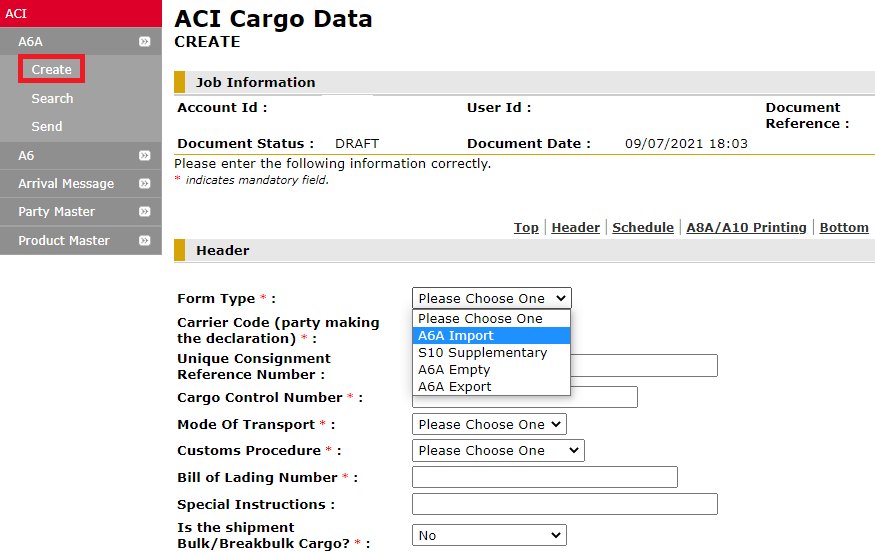Open the Bulk/Breakbulk Cargo dropdown
Viewport: 875px width, 552px height.
pyautogui.click(x=488, y=536)
